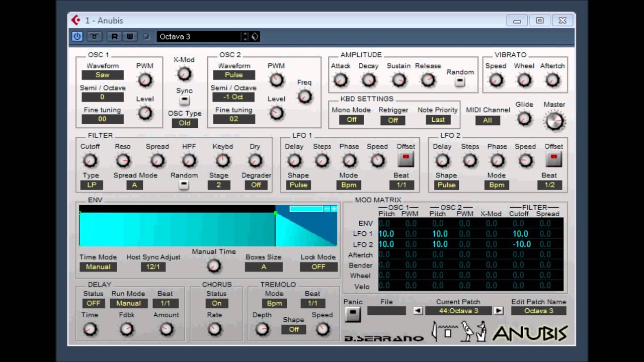Click the preset name stepper arrows
The width and height of the screenshot is (644, 362).
point(245,36)
